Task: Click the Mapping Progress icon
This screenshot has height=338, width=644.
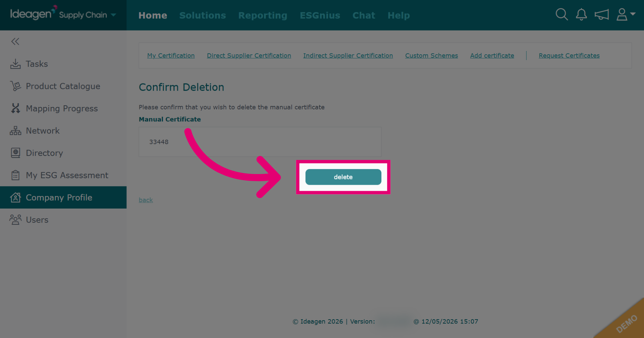Action: tap(15, 108)
